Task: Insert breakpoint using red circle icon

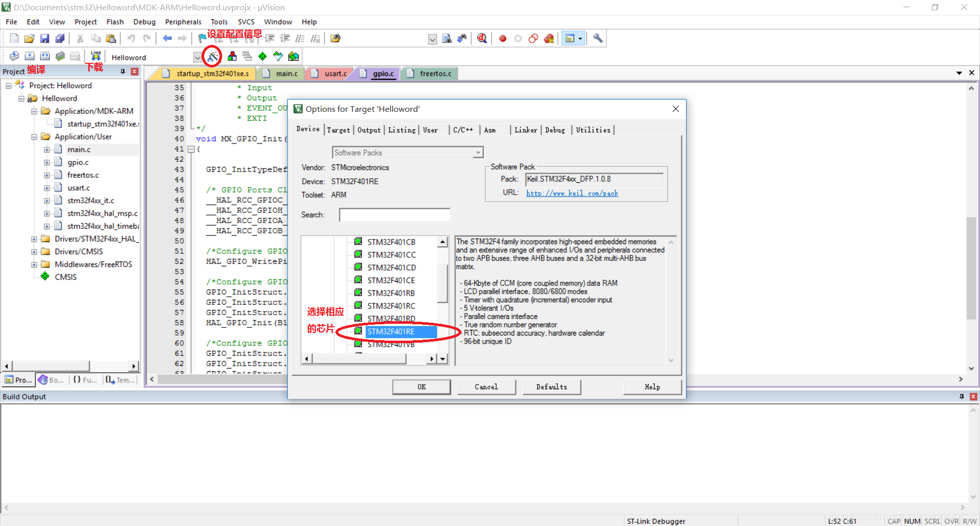Action: point(503,38)
